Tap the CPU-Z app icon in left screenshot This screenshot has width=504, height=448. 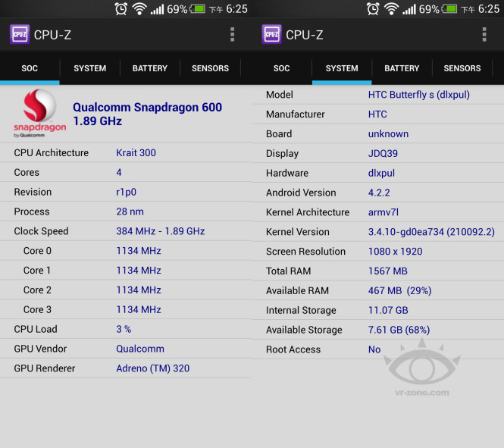tap(20, 34)
